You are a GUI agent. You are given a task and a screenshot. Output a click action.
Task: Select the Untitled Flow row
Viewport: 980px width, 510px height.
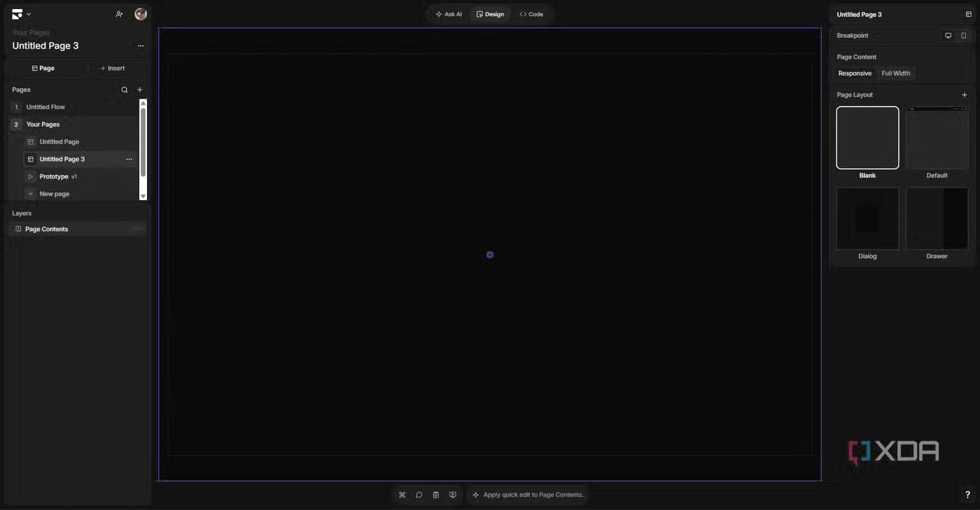click(x=74, y=107)
